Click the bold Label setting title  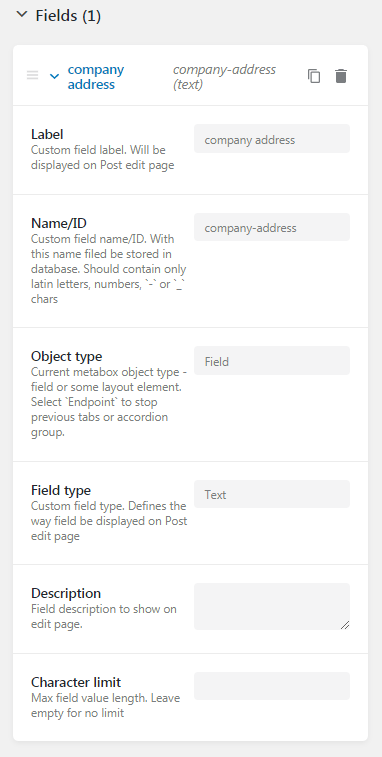47,134
